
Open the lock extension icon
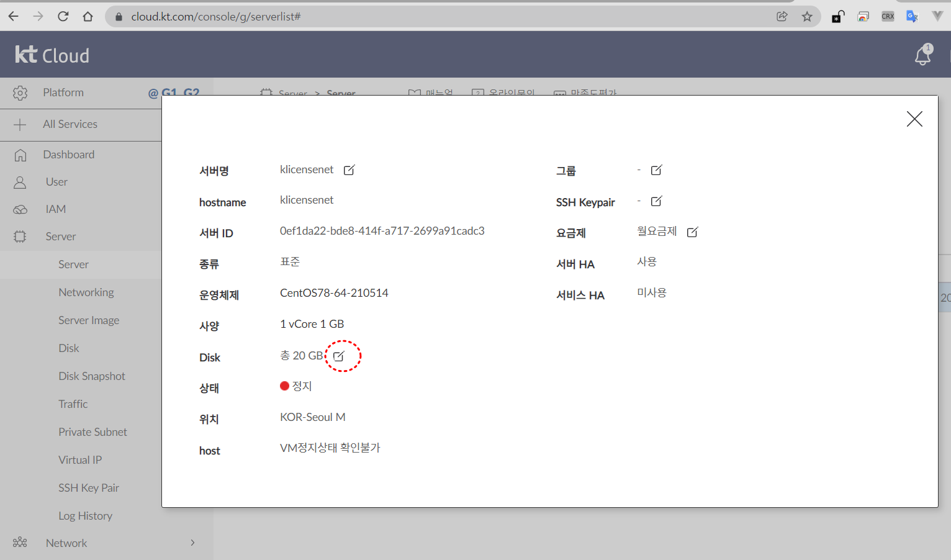(x=838, y=16)
